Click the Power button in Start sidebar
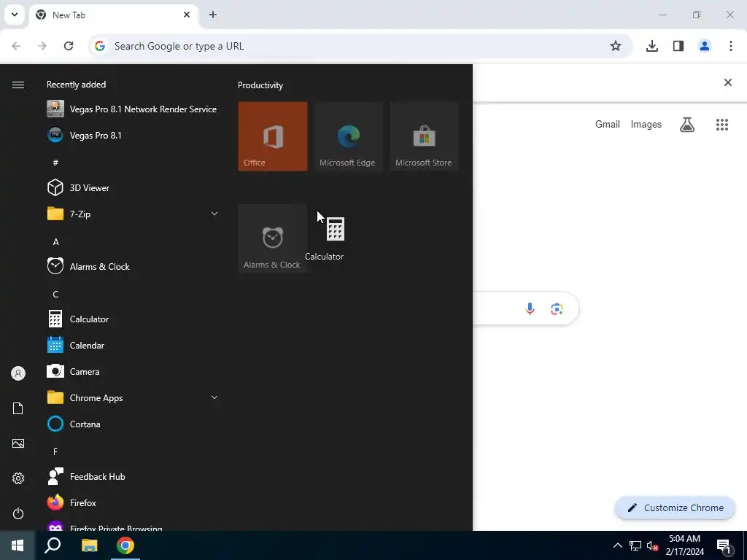This screenshot has width=747, height=560. pos(18,513)
